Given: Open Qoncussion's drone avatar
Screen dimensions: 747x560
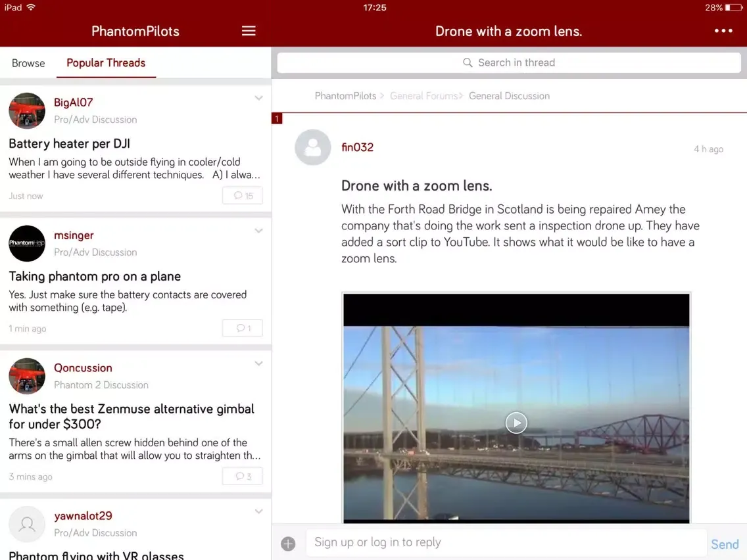Looking at the screenshot, I should coord(27,376).
